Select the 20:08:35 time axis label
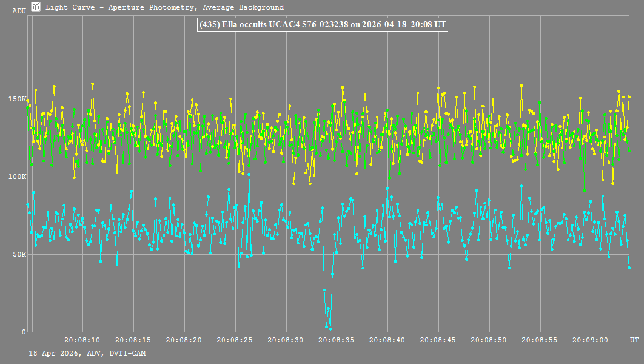Screen dimensions: 644x364 (x=337, y=340)
